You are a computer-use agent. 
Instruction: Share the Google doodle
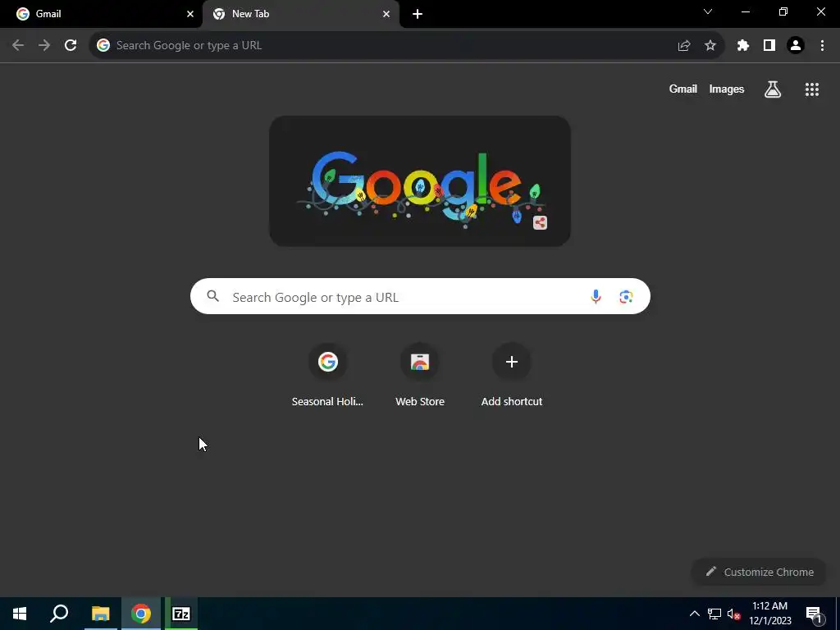click(540, 222)
